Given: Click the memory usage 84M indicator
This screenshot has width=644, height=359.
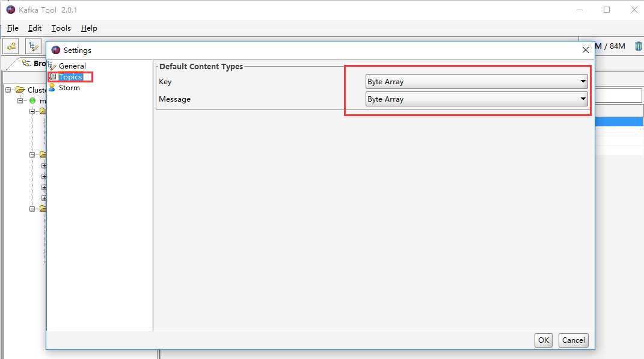Looking at the screenshot, I should (x=610, y=46).
